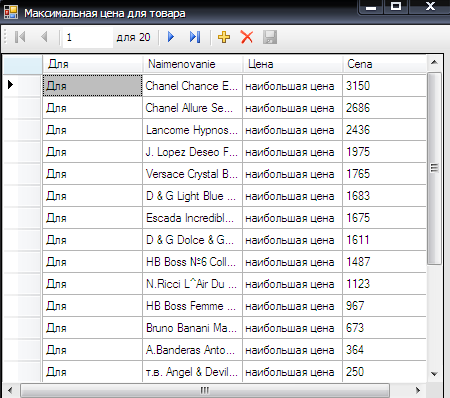Select the т.в. Angel & Devil... cell

click(192, 371)
